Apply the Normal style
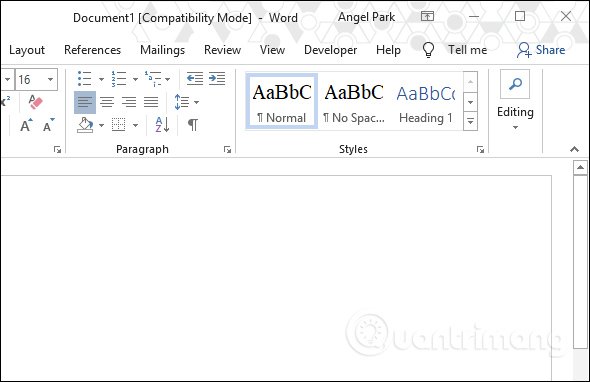Screen dimensions: 590x382 (282, 101)
